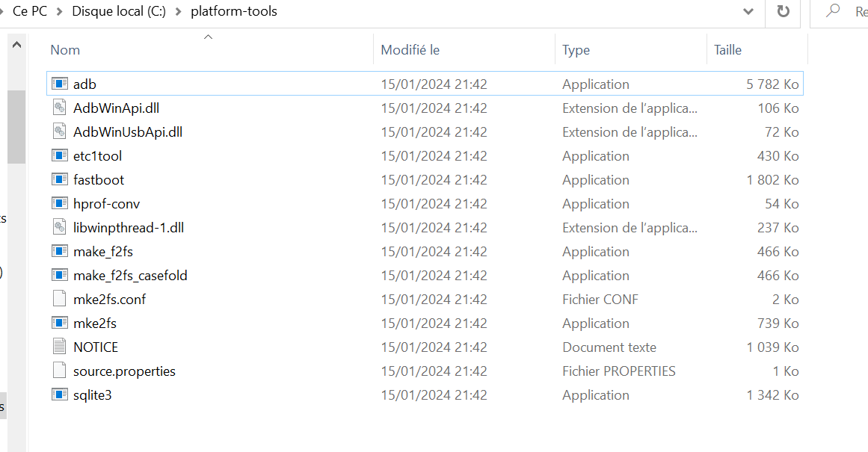Sort by Modifié le column header
Screen dimensions: 868x452
(410, 50)
